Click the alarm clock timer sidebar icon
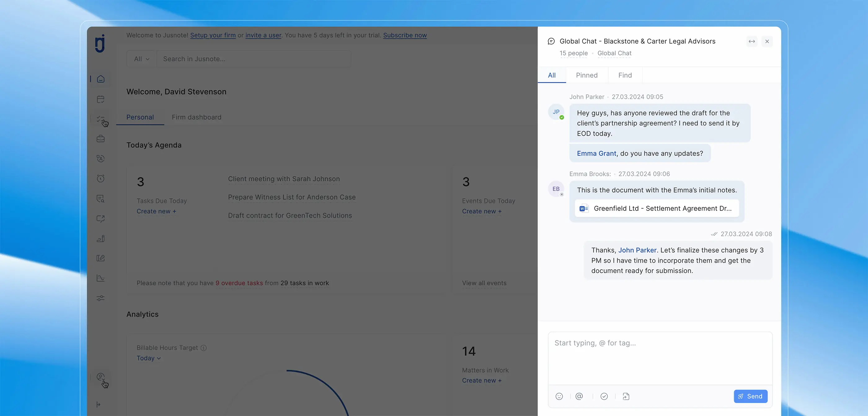Screen dimensions: 868x416 pos(100,178)
